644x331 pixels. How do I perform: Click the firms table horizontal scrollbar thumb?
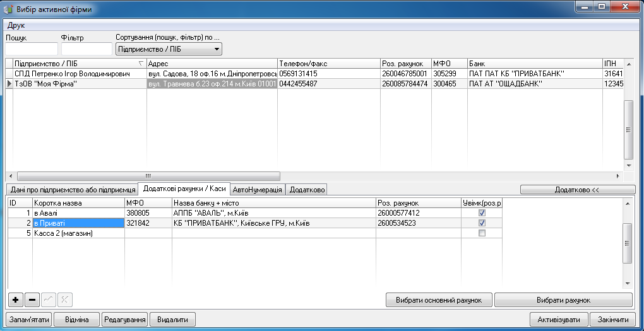[x=148, y=177]
